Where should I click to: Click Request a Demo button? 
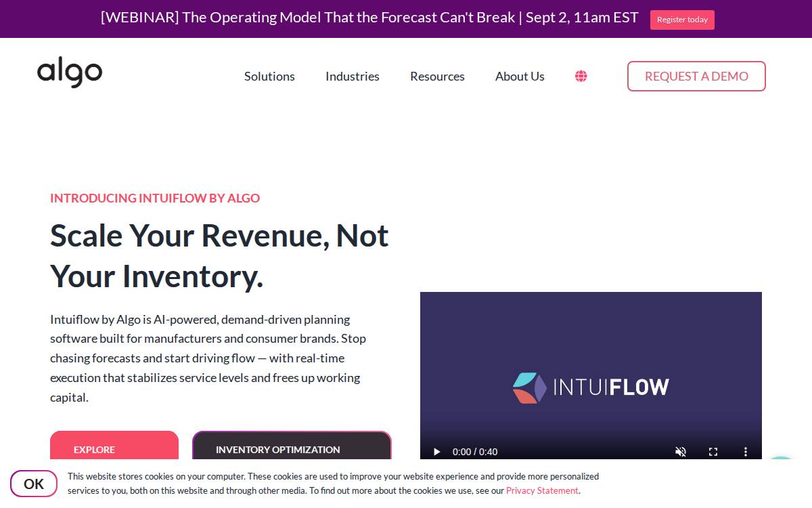(696, 76)
